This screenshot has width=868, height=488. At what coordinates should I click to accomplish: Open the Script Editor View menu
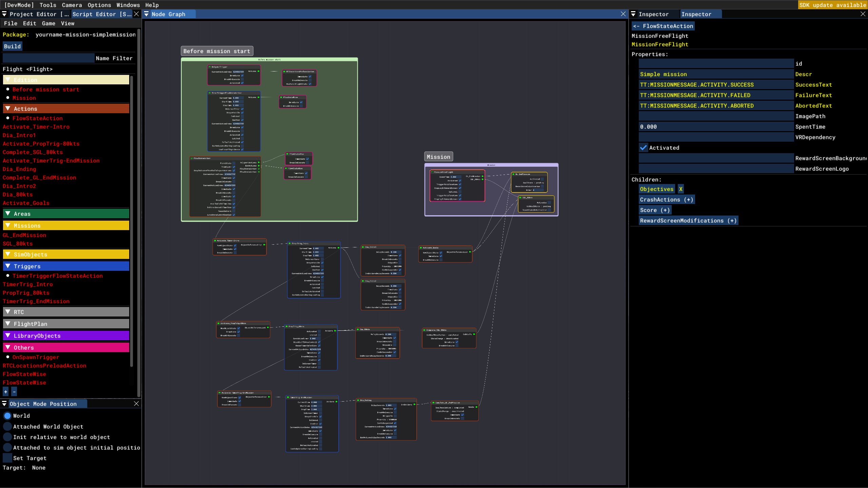click(x=67, y=23)
